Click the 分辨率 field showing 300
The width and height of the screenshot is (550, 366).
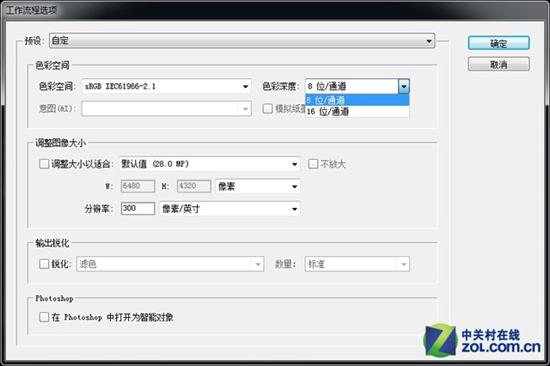(138, 208)
